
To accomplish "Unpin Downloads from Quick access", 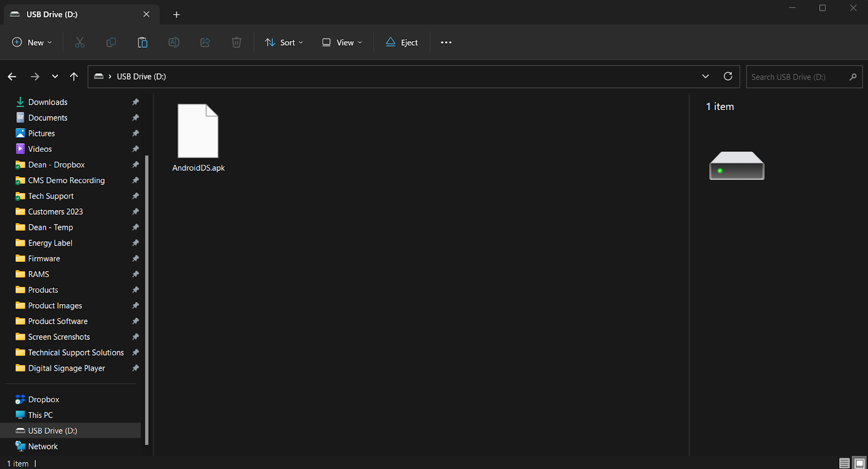I will (136, 102).
